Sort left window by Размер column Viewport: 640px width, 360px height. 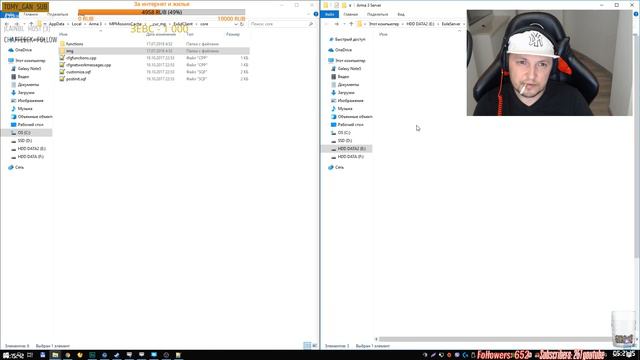233,34
